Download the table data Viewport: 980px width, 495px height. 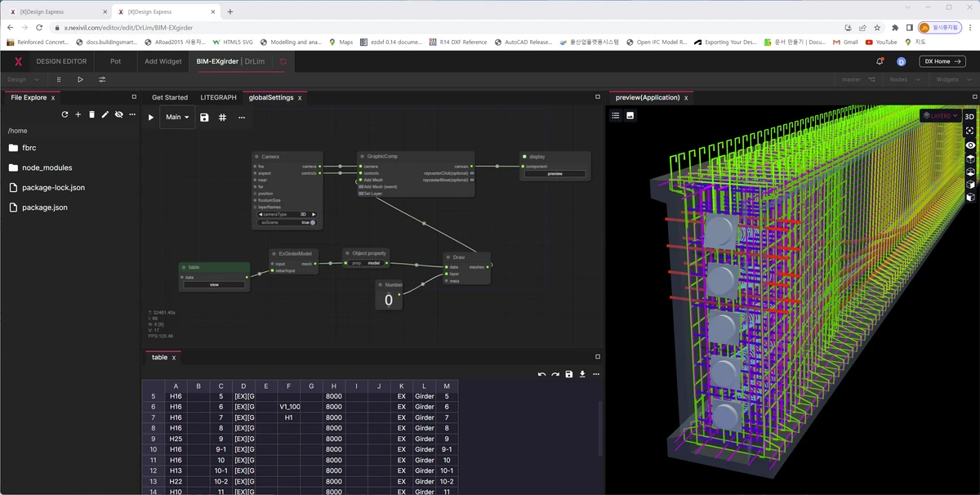coord(582,374)
